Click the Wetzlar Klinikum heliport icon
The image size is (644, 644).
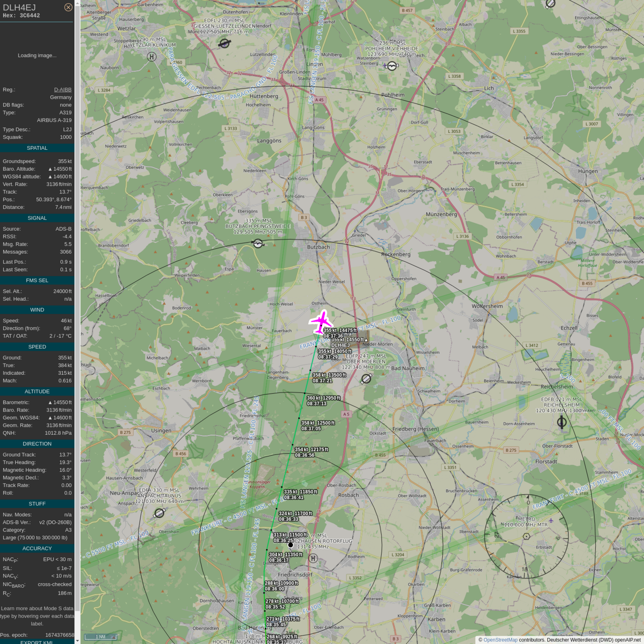tap(152, 57)
